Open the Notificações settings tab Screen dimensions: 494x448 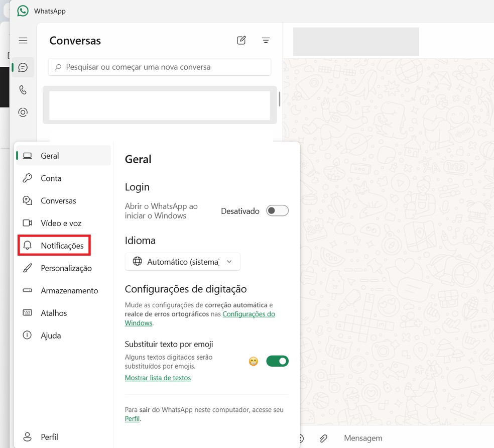pos(63,246)
